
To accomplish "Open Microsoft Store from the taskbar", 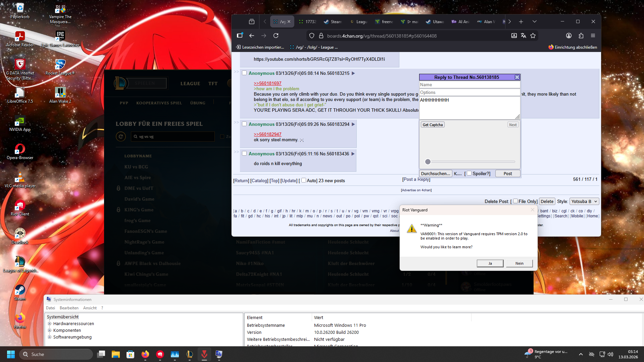I will 130,354.
